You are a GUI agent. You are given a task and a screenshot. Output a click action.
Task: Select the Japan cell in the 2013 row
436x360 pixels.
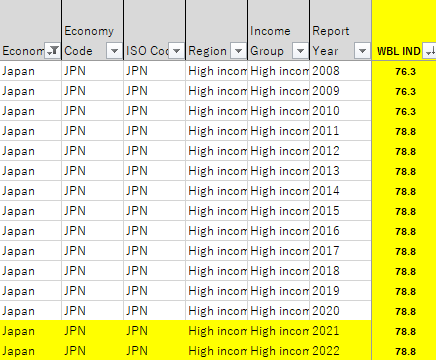(x=31, y=171)
